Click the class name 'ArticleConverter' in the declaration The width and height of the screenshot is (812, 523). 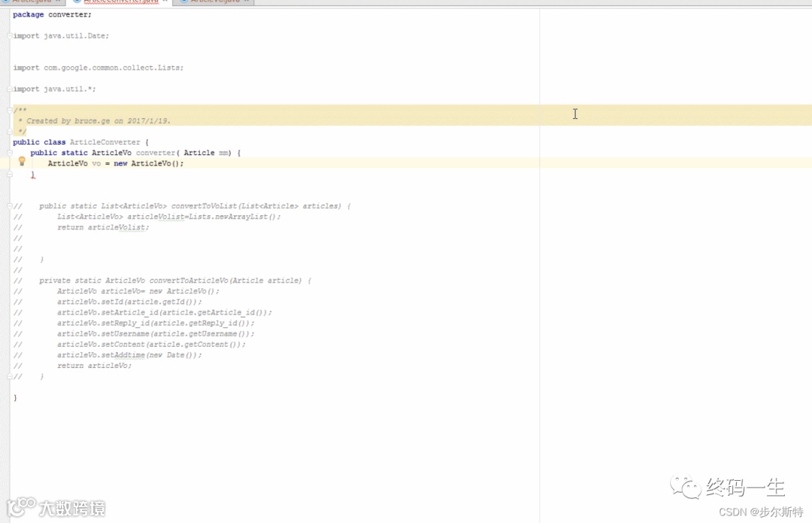105,142
